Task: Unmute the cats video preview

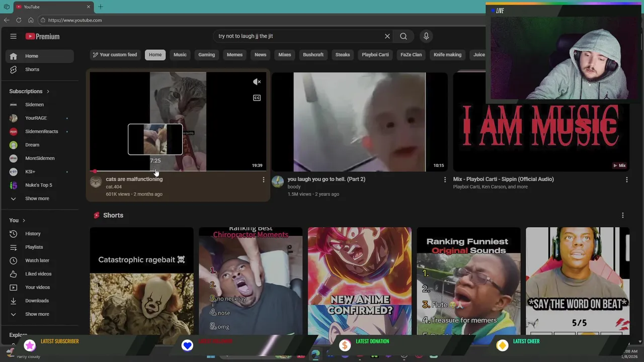Action: [x=257, y=82]
